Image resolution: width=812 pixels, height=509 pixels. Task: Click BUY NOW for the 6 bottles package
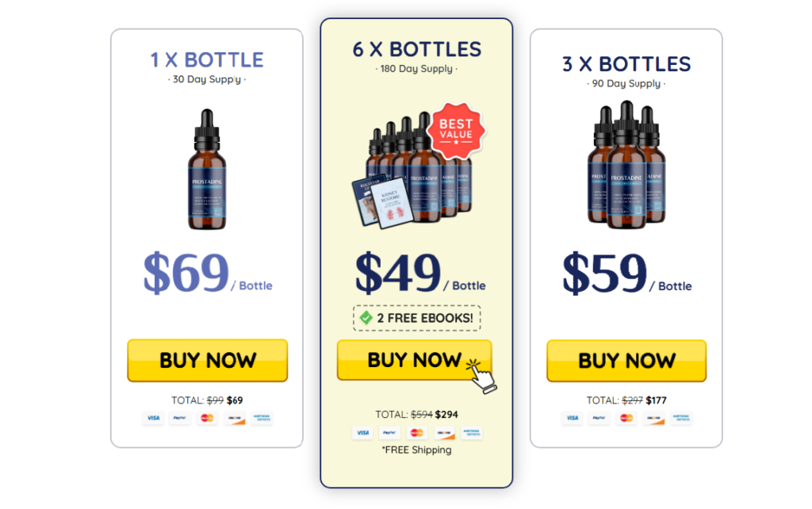tap(414, 360)
